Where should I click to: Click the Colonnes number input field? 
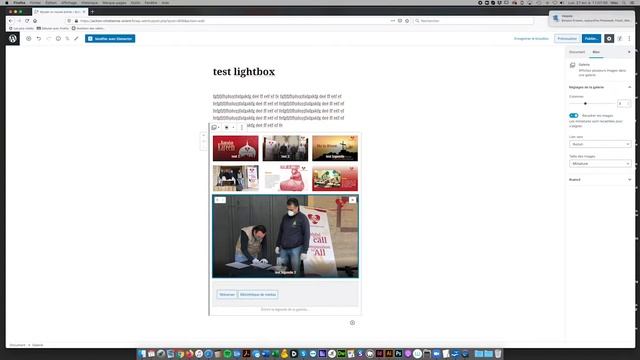[x=624, y=104]
